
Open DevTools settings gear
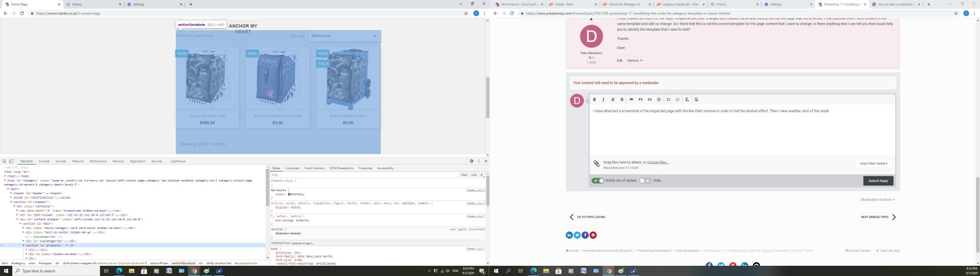coord(472,161)
